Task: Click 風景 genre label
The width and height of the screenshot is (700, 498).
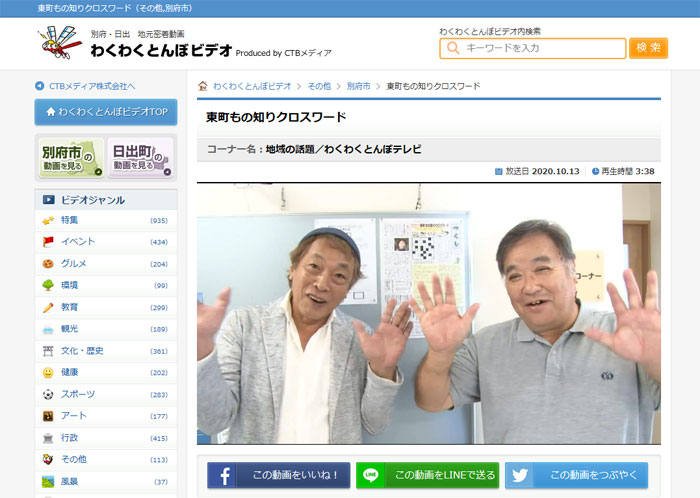Action: [70, 481]
